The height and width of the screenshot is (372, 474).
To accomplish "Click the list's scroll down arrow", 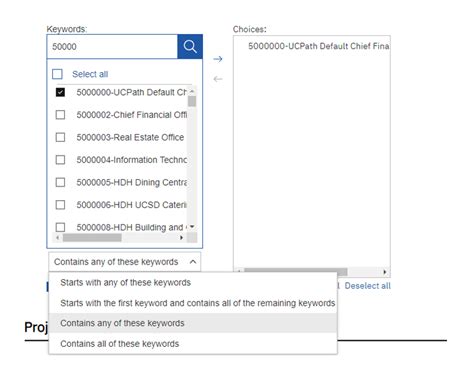I will pos(192,227).
